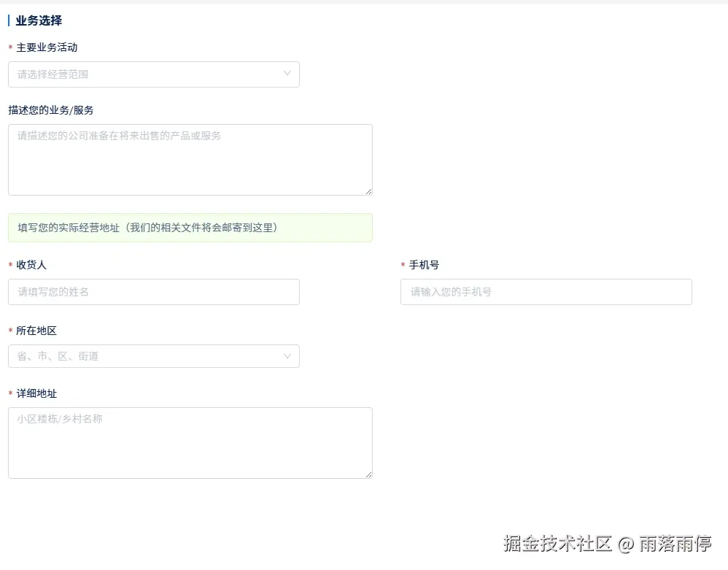
Task: Open the 所在地区 region selector
Action: [x=154, y=356]
